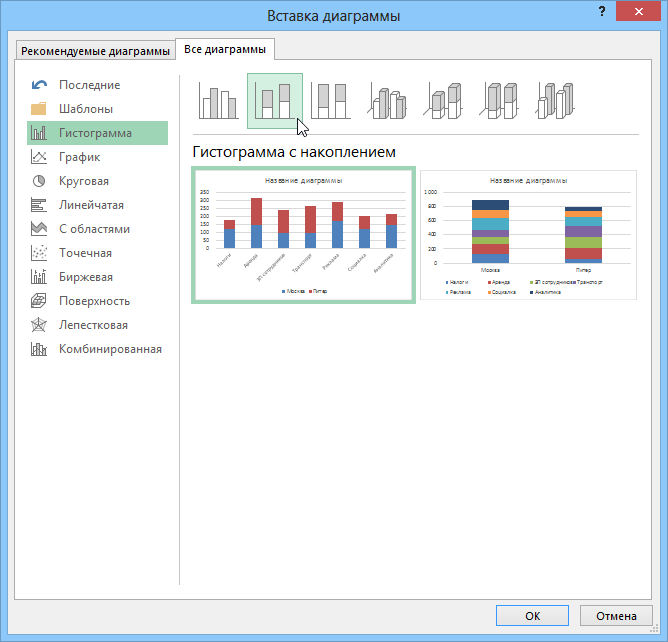Open the Шаблоны templates folder
The width and height of the screenshot is (668, 642).
pos(85,109)
